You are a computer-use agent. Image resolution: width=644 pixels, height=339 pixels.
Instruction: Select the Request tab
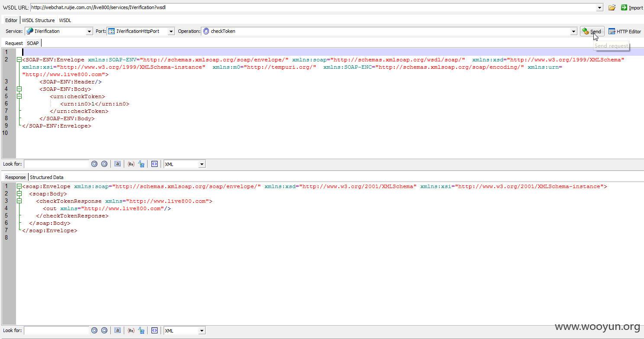click(x=14, y=43)
